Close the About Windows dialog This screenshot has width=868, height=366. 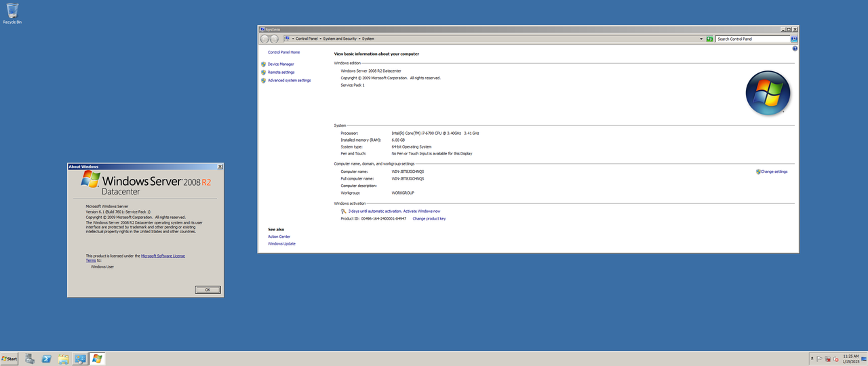coord(219,166)
